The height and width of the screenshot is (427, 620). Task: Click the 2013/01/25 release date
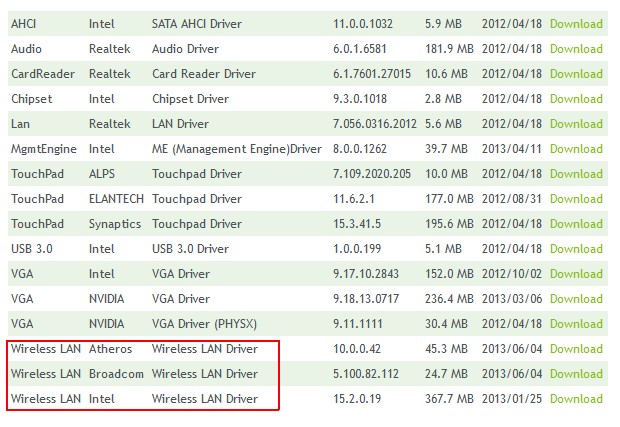(x=512, y=399)
